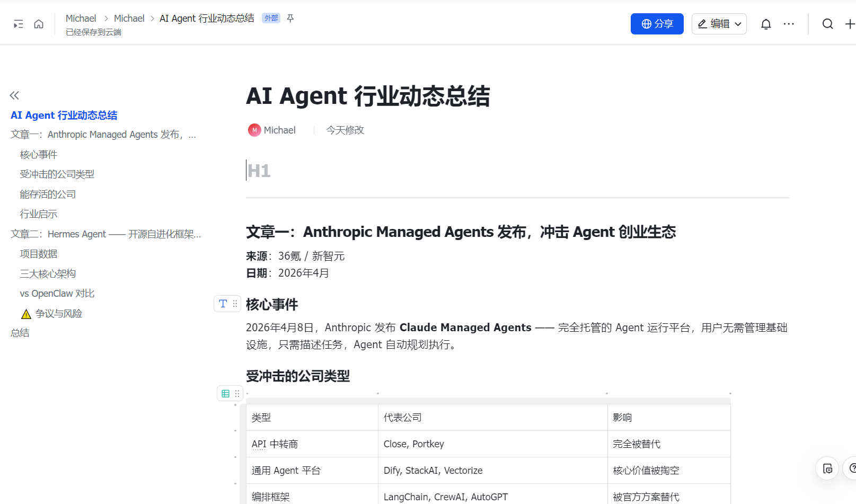The width and height of the screenshot is (856, 504).
Task: Click the Dify, StackAI, Vectorize cell
Action: pyautogui.click(x=493, y=471)
